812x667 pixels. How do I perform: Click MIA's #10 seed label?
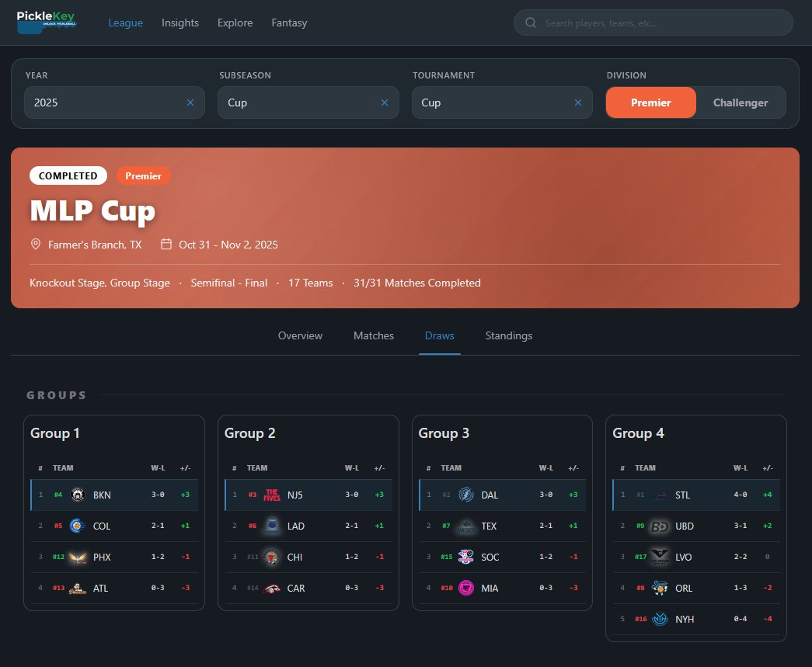[x=446, y=588]
